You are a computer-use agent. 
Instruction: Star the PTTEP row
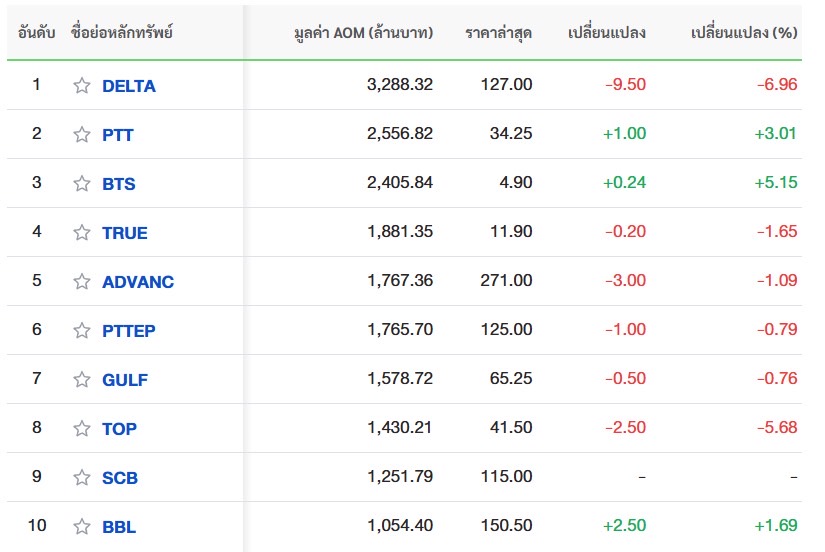(x=82, y=331)
